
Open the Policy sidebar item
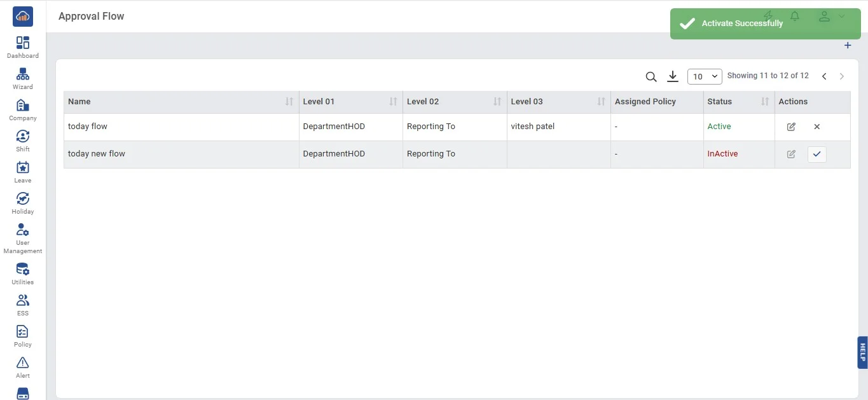coord(23,336)
